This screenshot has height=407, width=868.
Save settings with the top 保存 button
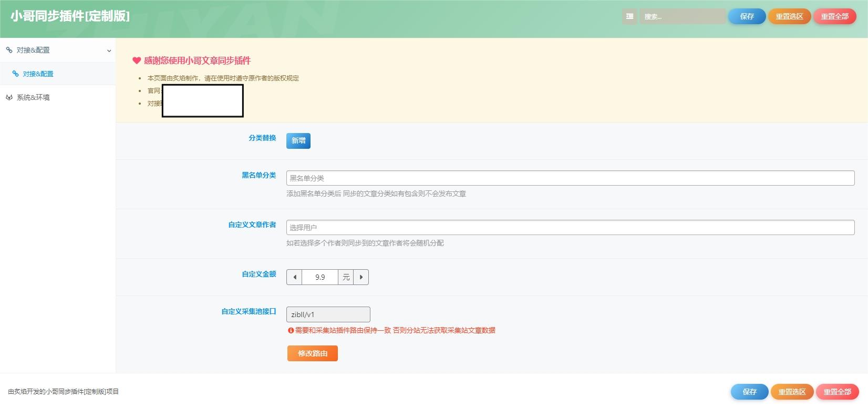pos(747,16)
